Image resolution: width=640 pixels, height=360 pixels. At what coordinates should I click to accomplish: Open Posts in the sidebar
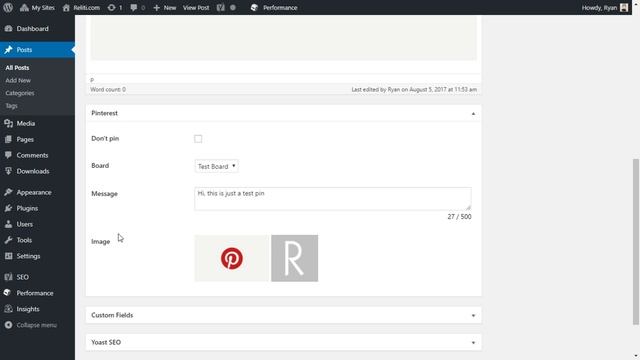pyautogui.click(x=37, y=50)
